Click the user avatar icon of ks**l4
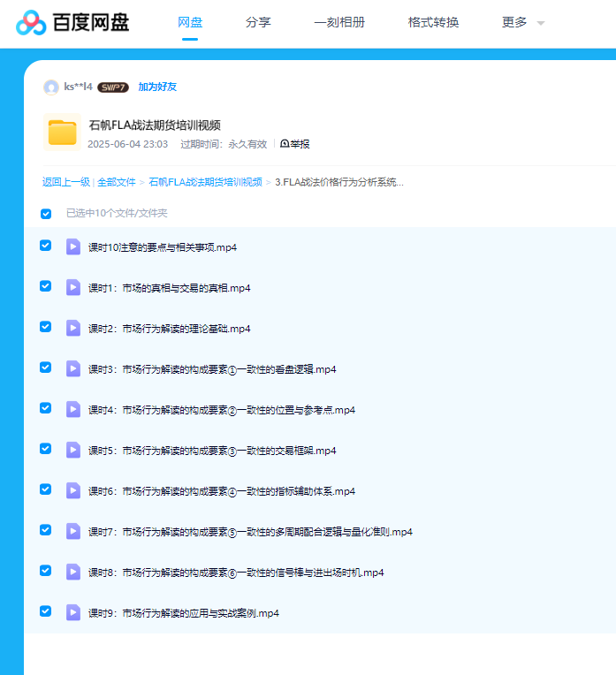The width and height of the screenshot is (616, 675). 51,87
